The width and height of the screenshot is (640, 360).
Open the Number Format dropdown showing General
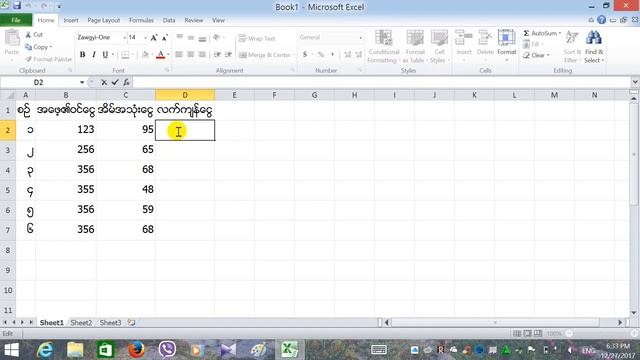360,38
